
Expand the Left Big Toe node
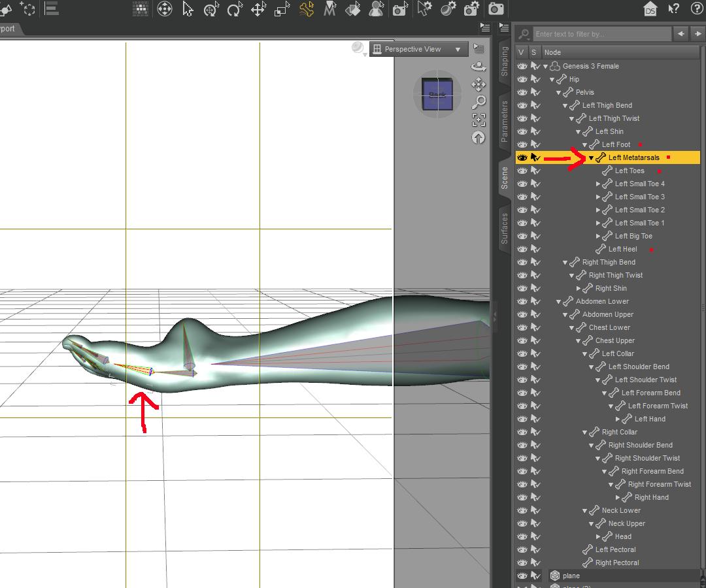[x=597, y=236]
